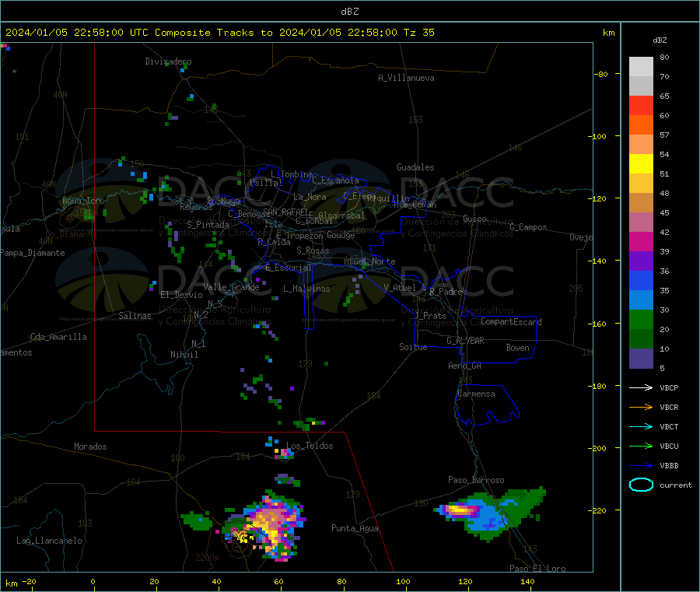Click the Paso_Barroso label
The image size is (700, 592).
(x=476, y=480)
